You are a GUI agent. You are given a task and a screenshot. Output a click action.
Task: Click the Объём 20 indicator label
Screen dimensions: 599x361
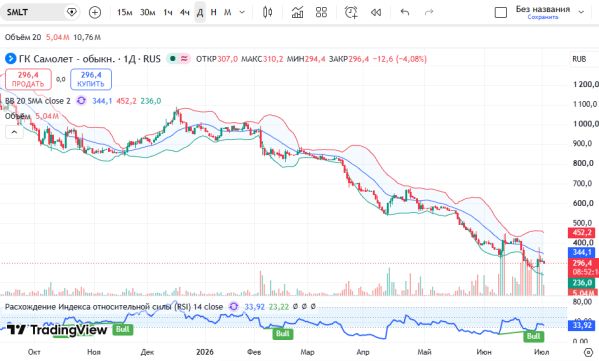pos(23,37)
